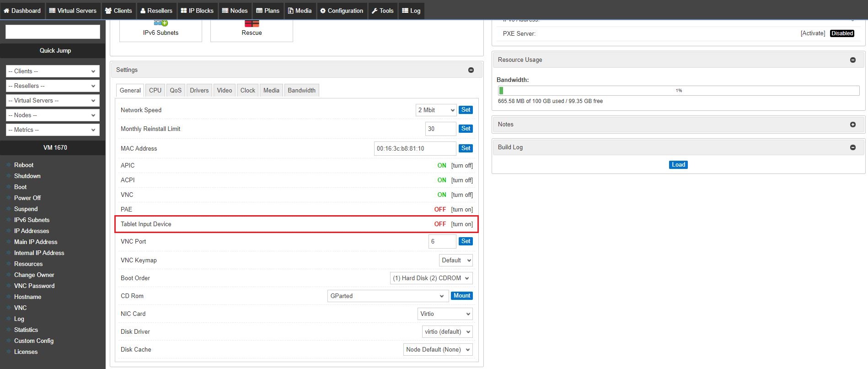Image resolution: width=868 pixels, height=369 pixels.
Task: Open the Boot Order dropdown
Action: [x=431, y=278]
